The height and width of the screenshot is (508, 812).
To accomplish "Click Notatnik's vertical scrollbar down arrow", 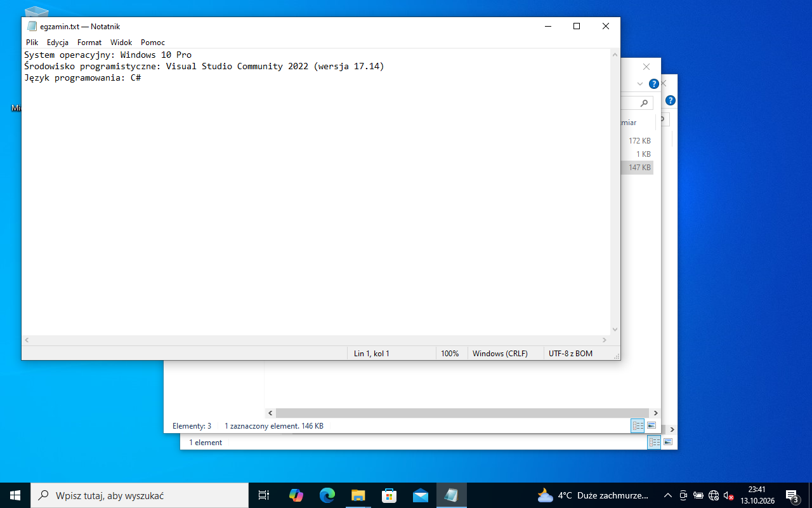I will tap(615, 330).
